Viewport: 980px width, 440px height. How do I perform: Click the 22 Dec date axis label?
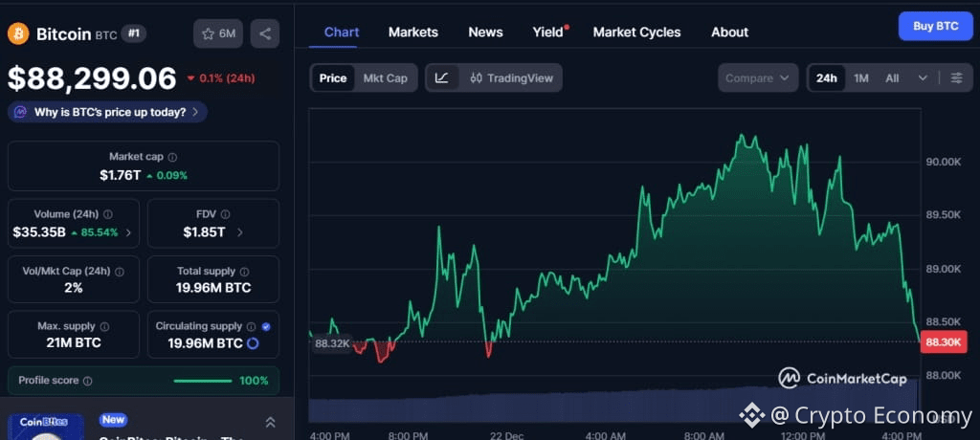click(507, 435)
